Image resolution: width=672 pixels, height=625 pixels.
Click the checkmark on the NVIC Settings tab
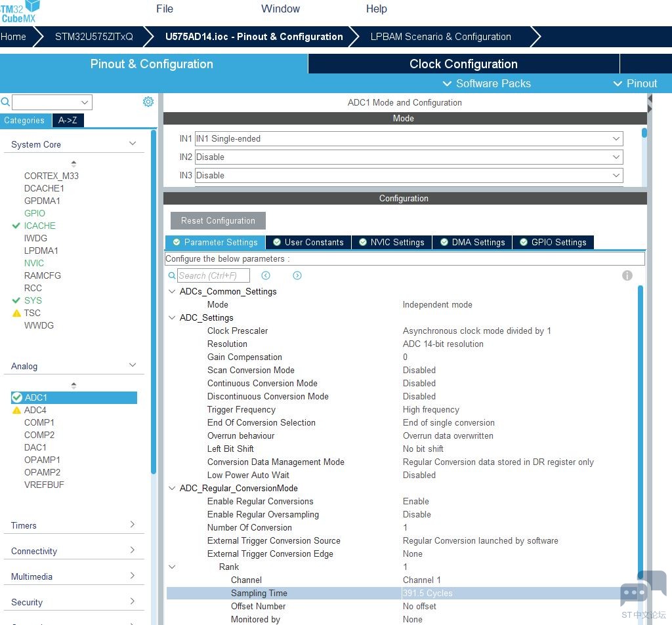click(362, 243)
